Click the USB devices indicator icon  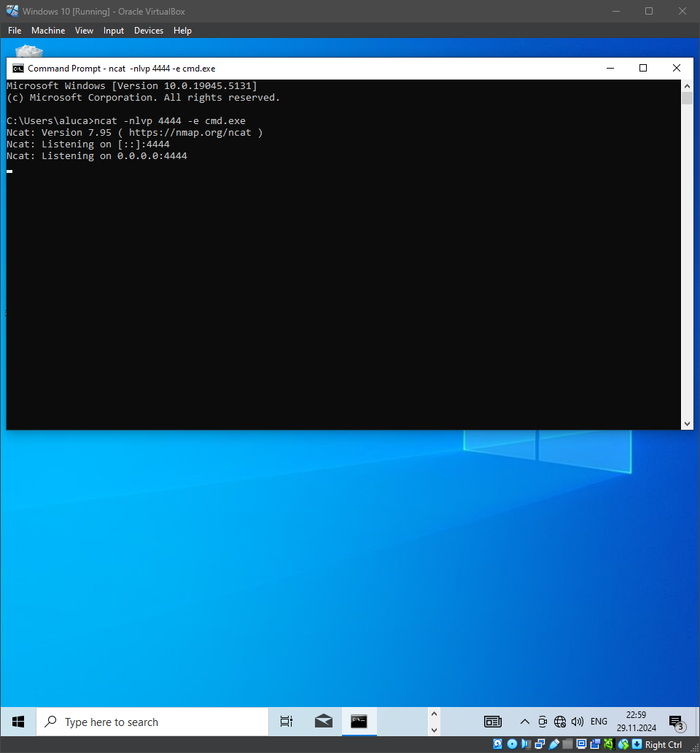click(x=553, y=744)
